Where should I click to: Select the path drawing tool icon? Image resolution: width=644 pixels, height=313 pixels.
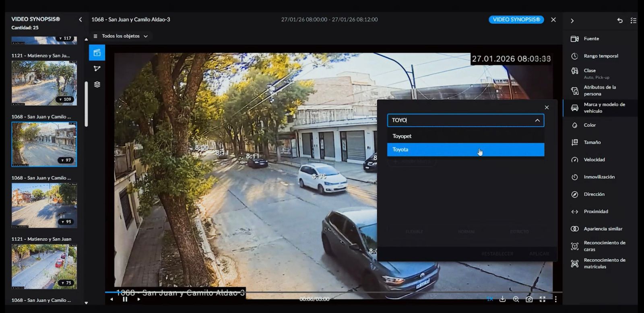click(x=97, y=69)
